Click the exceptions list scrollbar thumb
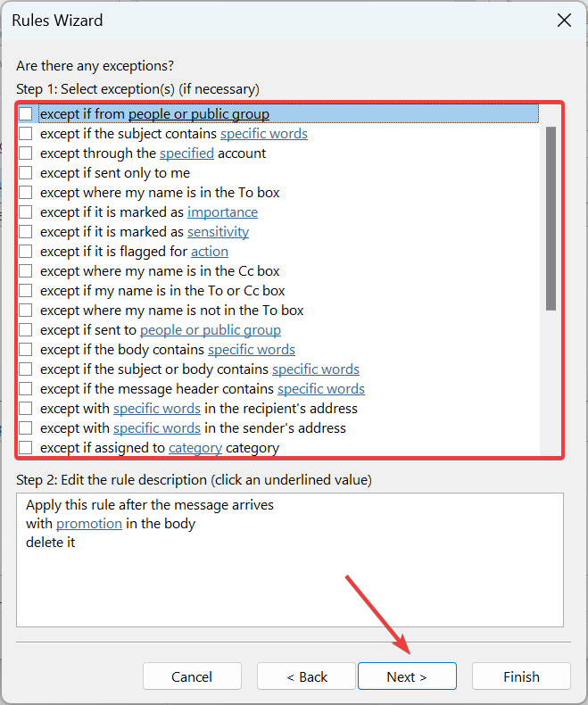The height and width of the screenshot is (705, 588). 551,219
